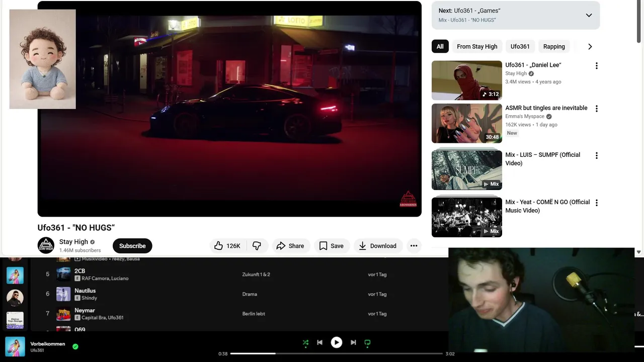Open Mix Yeat COMË N GO thumbnail

[x=467, y=217]
